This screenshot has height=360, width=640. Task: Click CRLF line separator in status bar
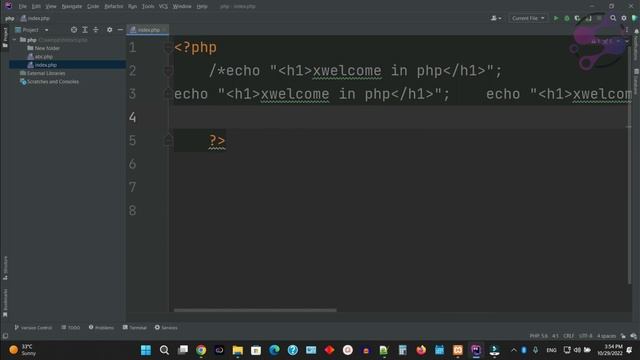tap(568, 336)
